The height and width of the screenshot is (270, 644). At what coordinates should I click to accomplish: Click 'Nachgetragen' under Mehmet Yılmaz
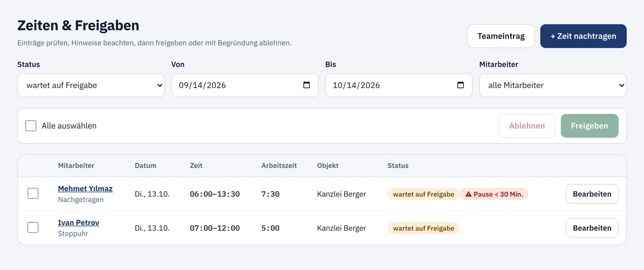click(x=81, y=200)
